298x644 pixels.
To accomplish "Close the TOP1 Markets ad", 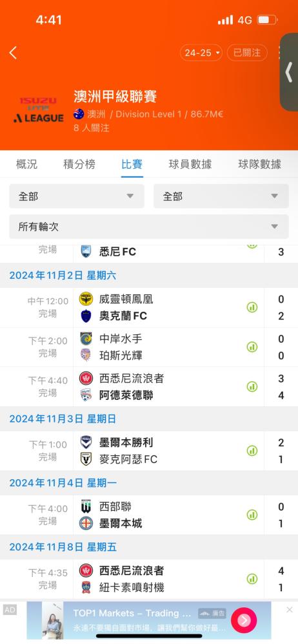I will 290,609.
